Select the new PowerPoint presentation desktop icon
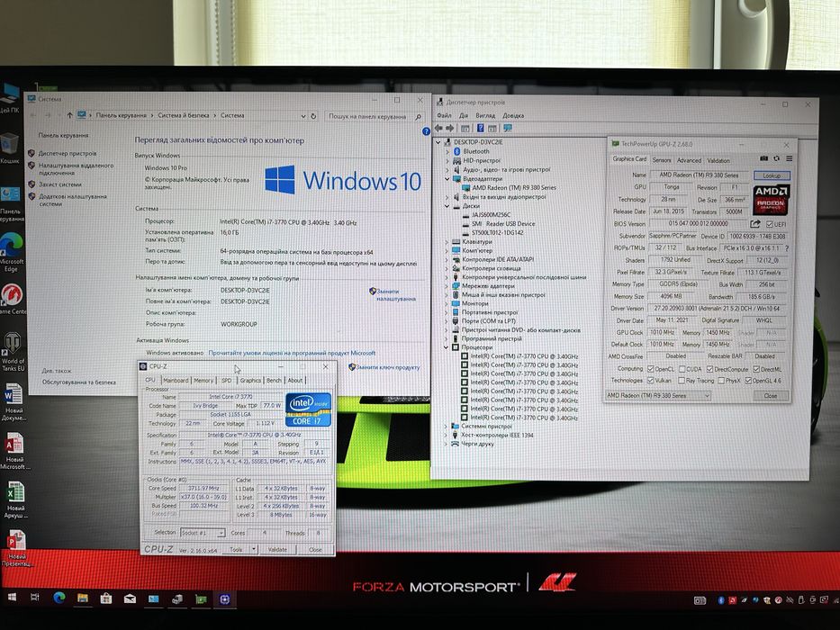The image size is (840, 630). coord(16,547)
